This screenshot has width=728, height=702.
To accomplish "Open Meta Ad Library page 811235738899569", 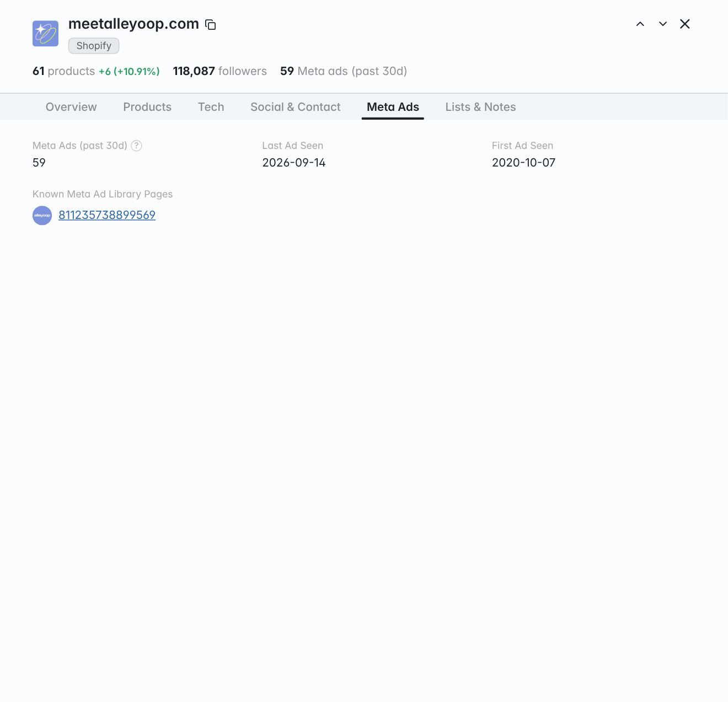I will coord(107,215).
